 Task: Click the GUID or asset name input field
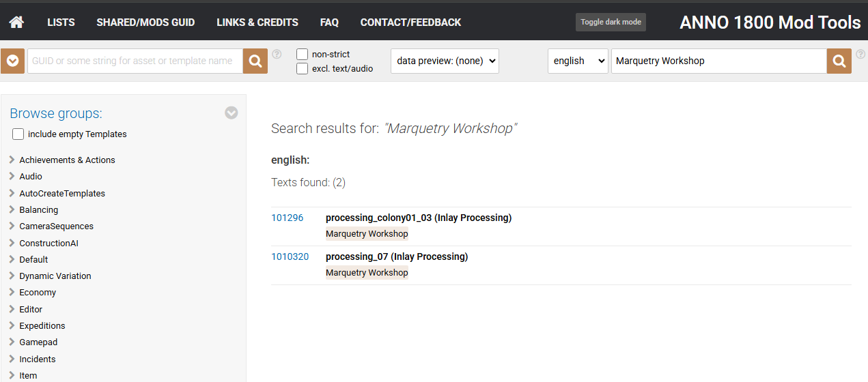click(x=135, y=61)
